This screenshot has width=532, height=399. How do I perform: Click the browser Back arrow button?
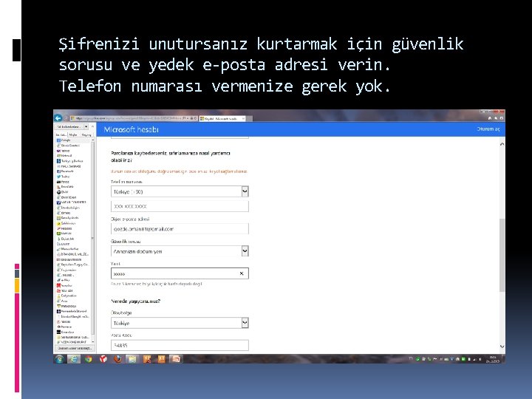58,117
